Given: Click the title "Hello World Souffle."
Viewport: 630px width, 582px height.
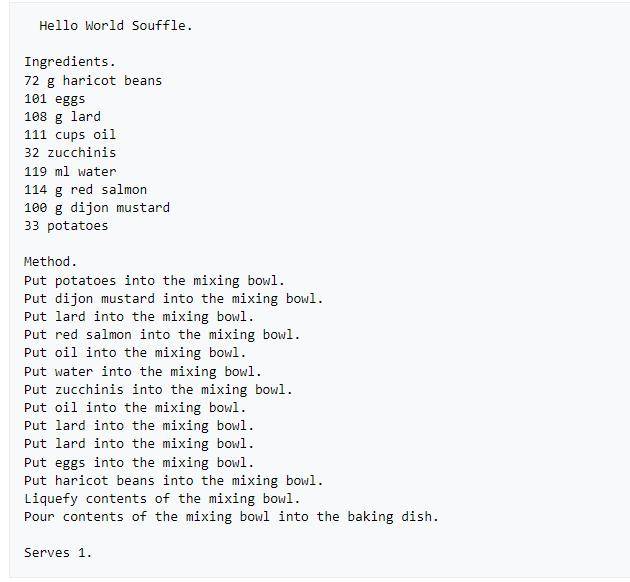Looking at the screenshot, I should 116,26.
